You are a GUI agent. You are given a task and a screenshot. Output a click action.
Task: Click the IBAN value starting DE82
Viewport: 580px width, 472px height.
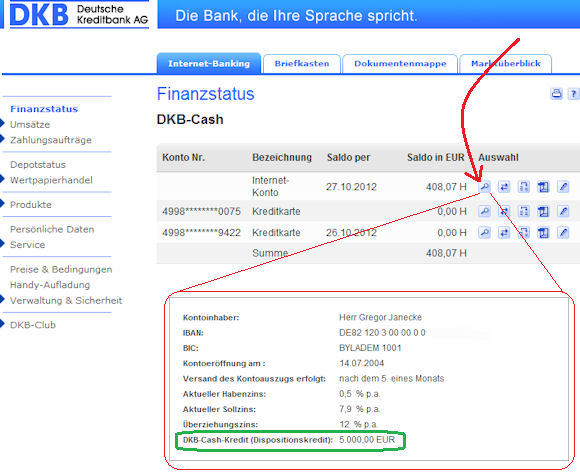382,333
